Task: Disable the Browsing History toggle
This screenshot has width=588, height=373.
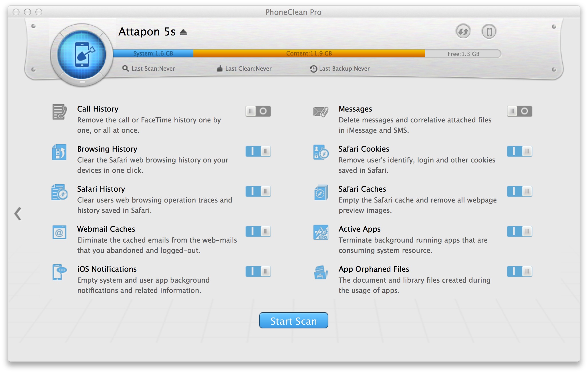Action: pos(258,151)
